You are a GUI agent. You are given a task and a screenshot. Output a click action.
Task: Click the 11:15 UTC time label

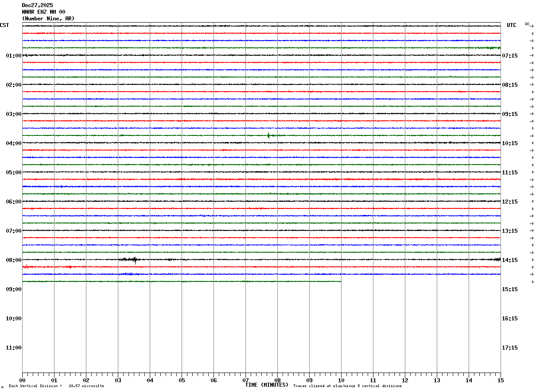tap(510, 173)
